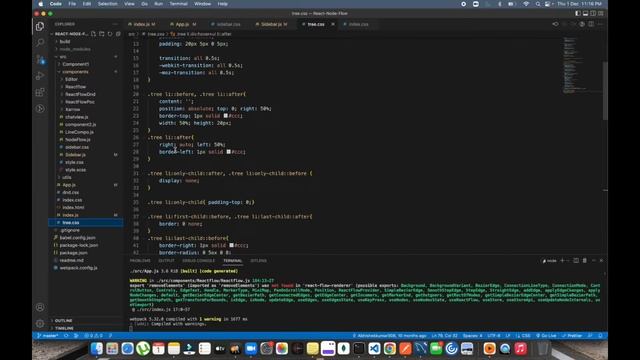Click the Ln, Col position in status bar

445,336
